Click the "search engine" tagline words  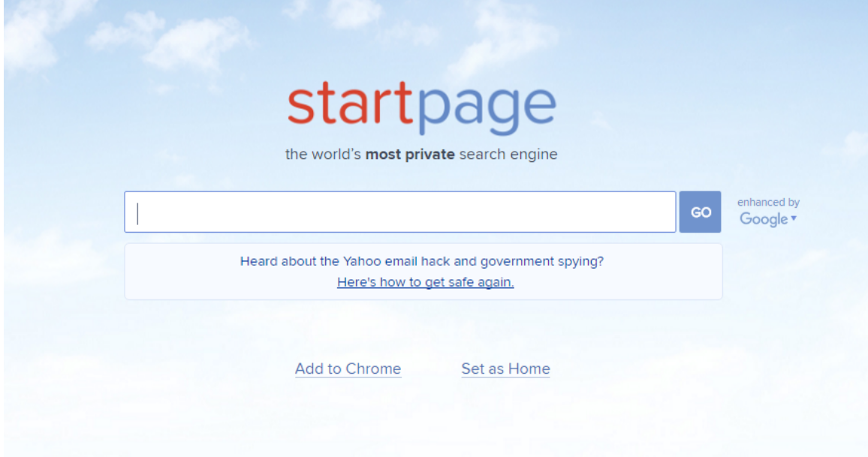coord(508,155)
